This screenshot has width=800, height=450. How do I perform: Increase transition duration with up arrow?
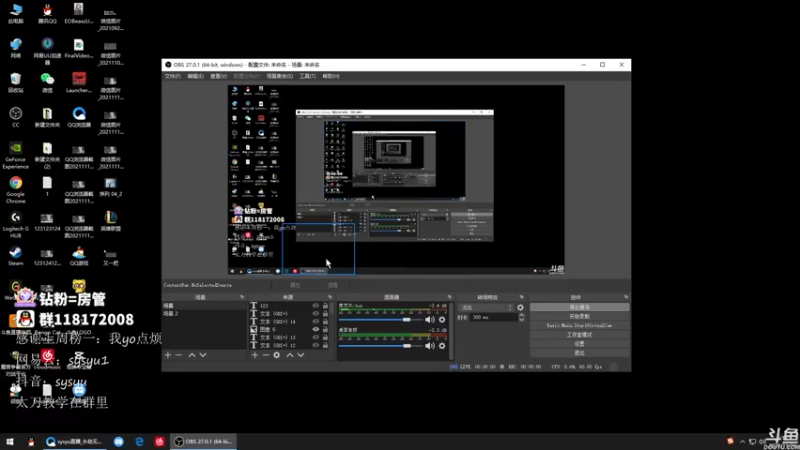[x=521, y=315]
